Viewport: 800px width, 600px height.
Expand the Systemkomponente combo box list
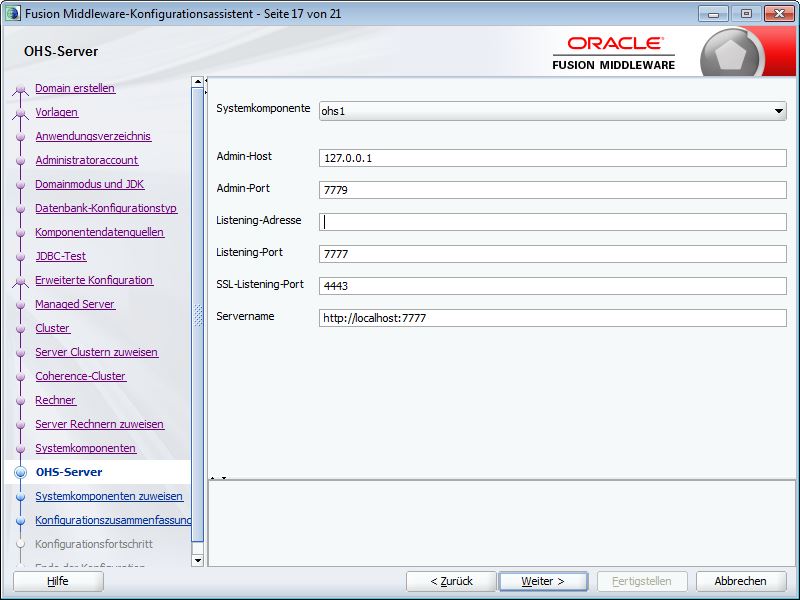tap(779, 111)
